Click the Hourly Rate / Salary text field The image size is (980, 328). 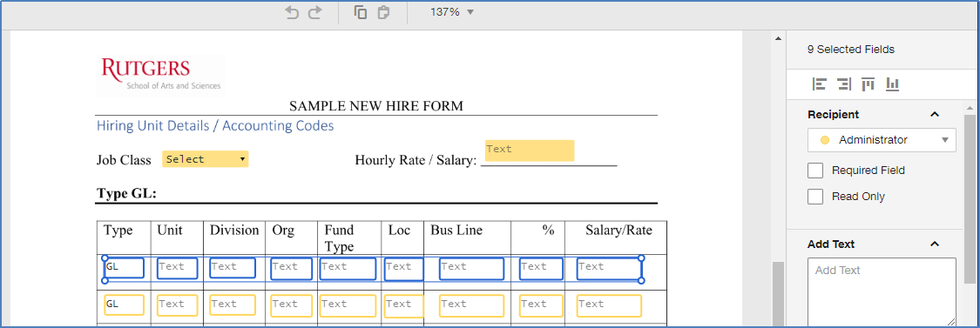(530, 151)
